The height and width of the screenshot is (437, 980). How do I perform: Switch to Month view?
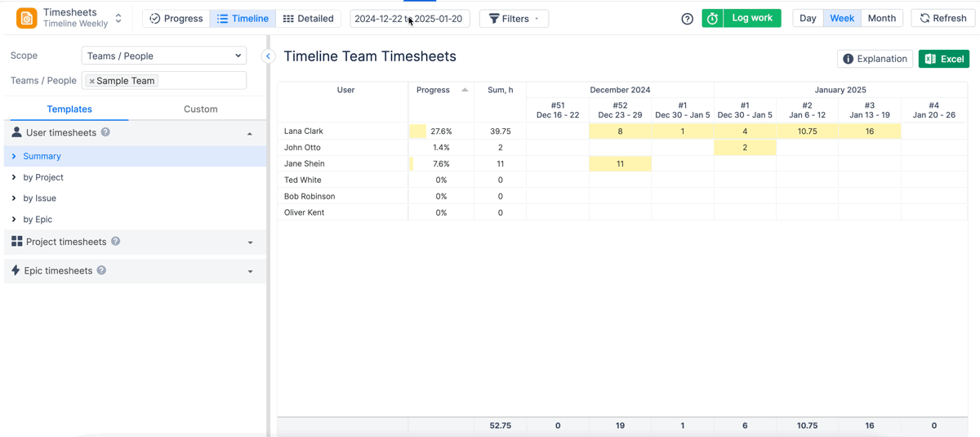tap(881, 18)
